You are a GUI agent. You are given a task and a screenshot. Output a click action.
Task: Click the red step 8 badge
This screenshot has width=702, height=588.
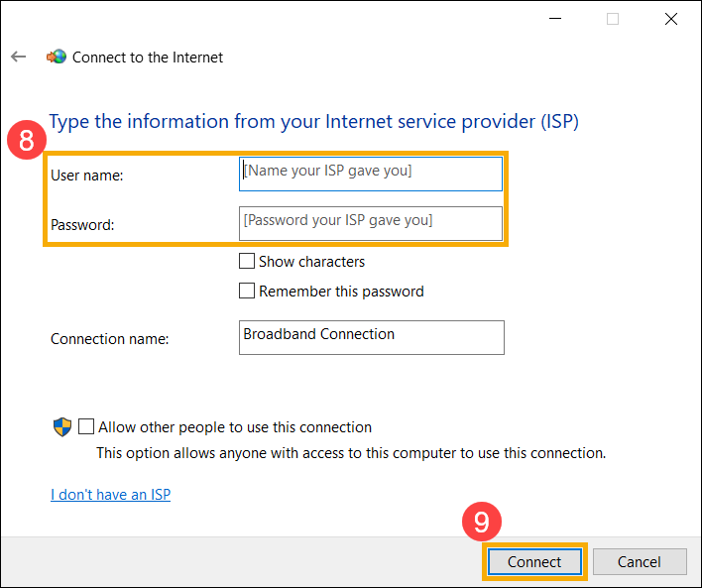point(27,139)
